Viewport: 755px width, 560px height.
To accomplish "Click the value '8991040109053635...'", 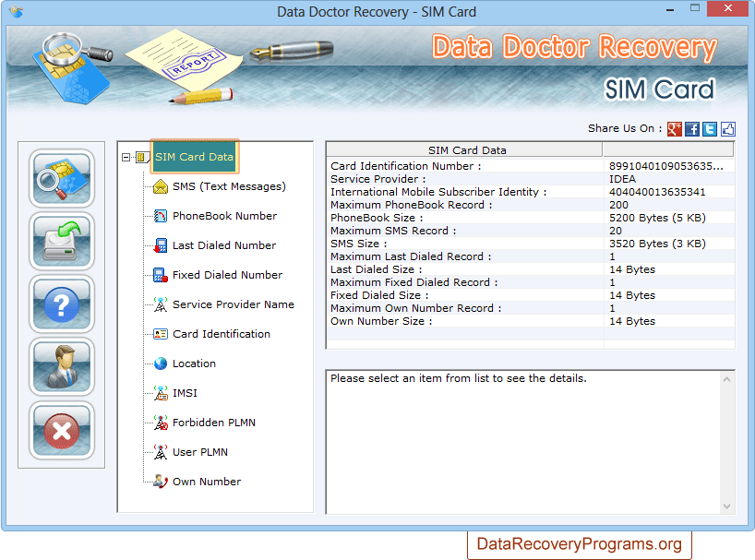I will (665, 166).
